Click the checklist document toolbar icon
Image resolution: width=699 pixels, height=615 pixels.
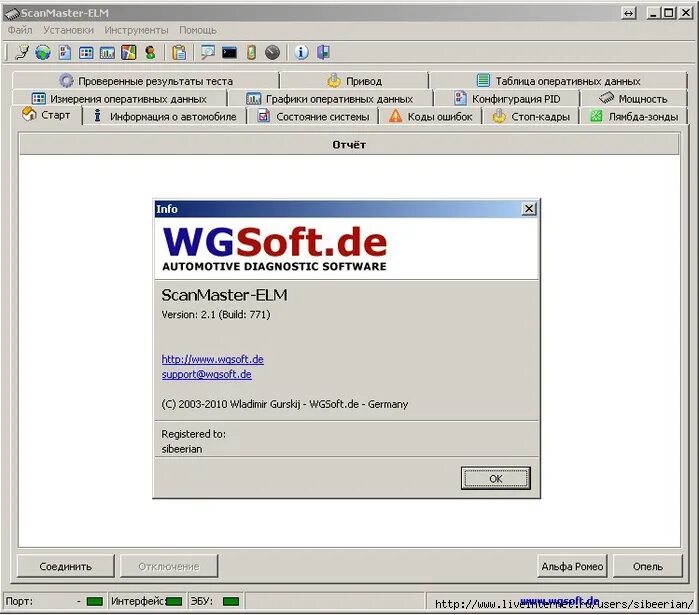pyautogui.click(x=65, y=53)
